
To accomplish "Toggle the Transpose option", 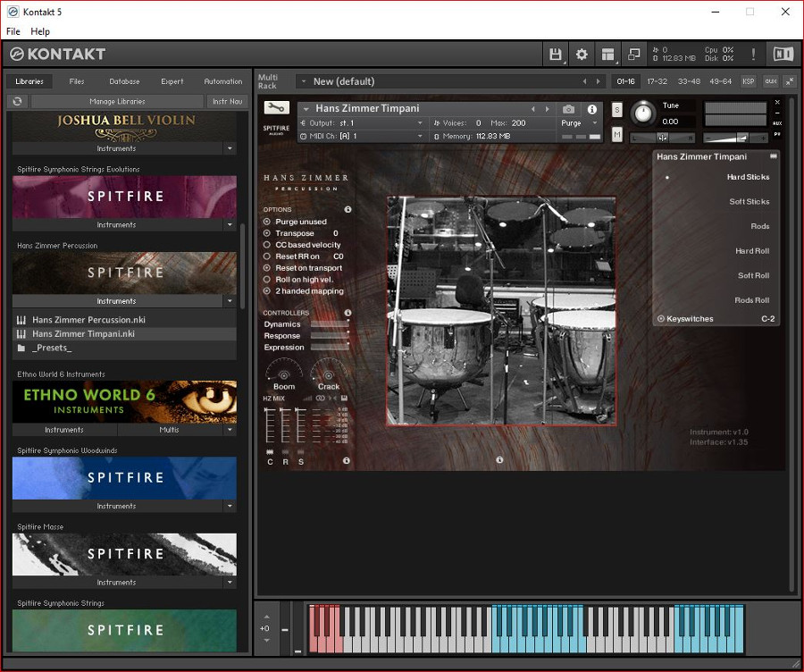I will [266, 233].
